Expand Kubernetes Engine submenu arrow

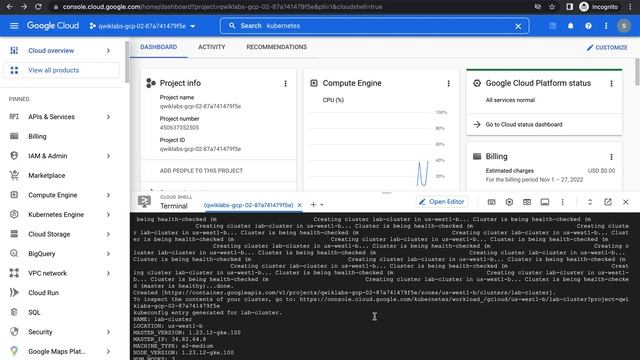[x=108, y=215]
